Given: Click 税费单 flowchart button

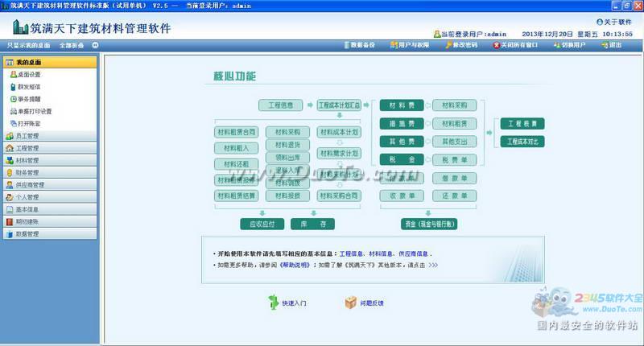Looking at the screenshot, I should 455,159.
